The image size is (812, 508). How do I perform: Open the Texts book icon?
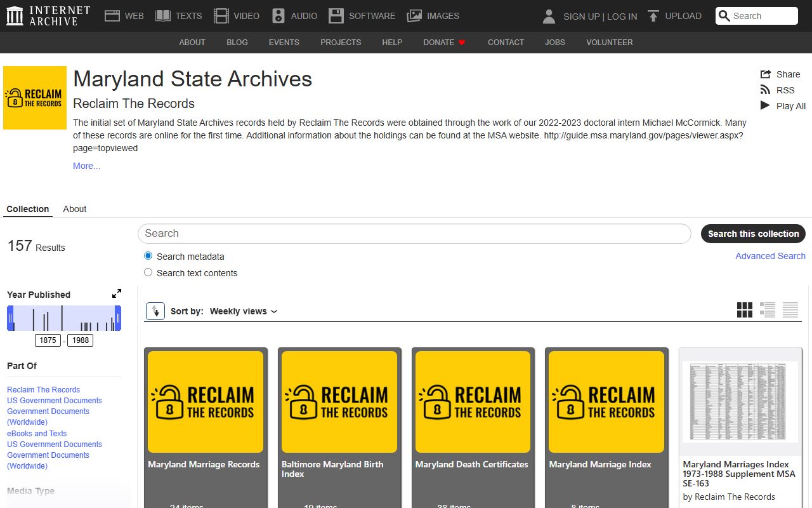coord(163,16)
